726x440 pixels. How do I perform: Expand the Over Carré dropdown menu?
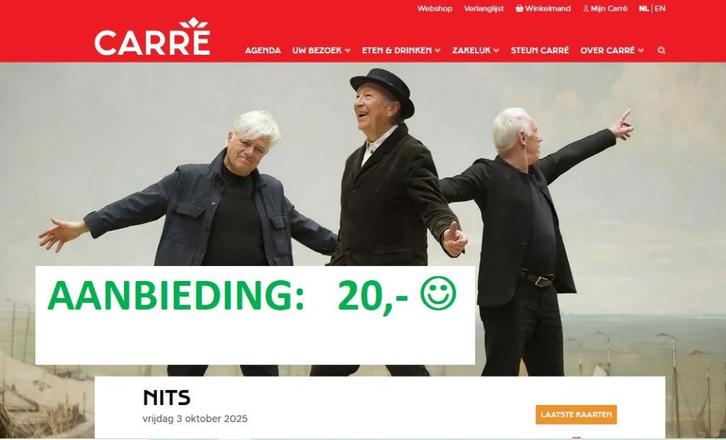pos(612,50)
